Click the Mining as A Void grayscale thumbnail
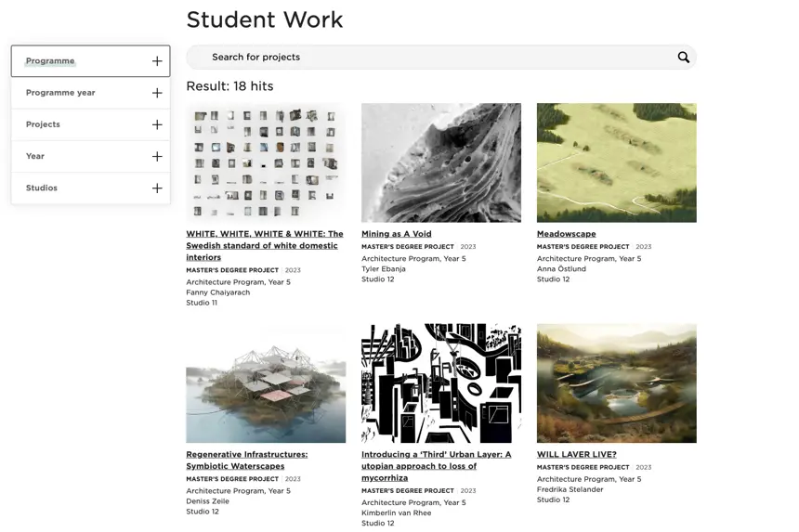This screenshot has width=799, height=532. pos(440,162)
